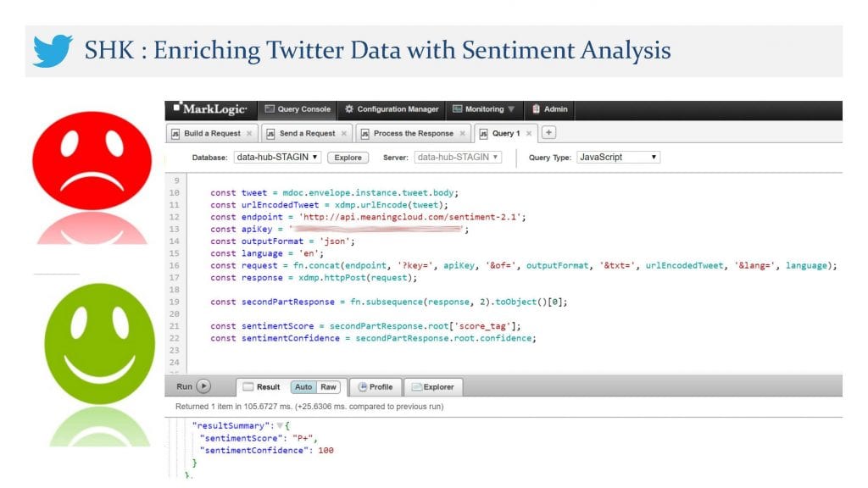Close the Send a Request tab

point(344,134)
